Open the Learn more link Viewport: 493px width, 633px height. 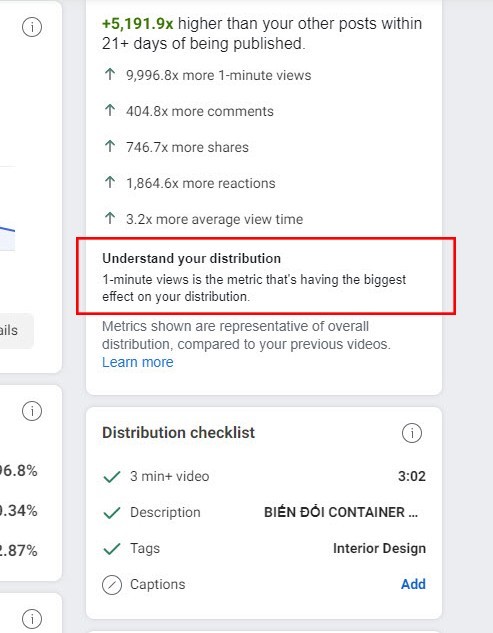pos(138,362)
